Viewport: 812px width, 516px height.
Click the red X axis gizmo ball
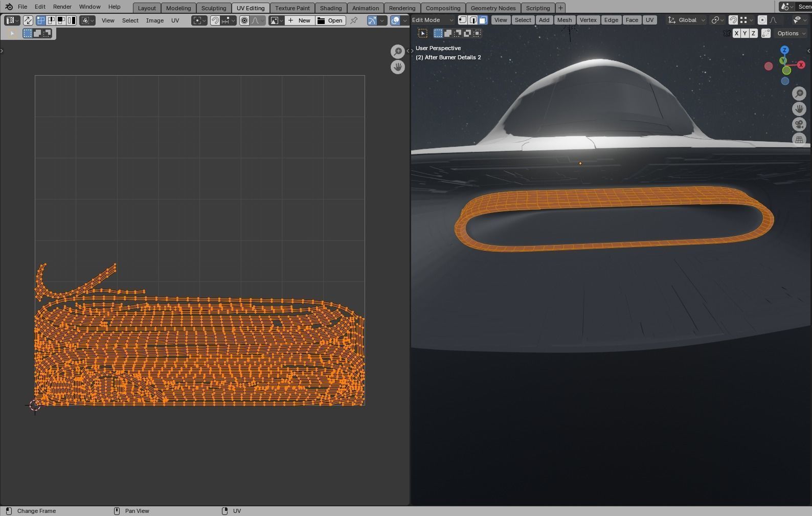click(x=801, y=65)
